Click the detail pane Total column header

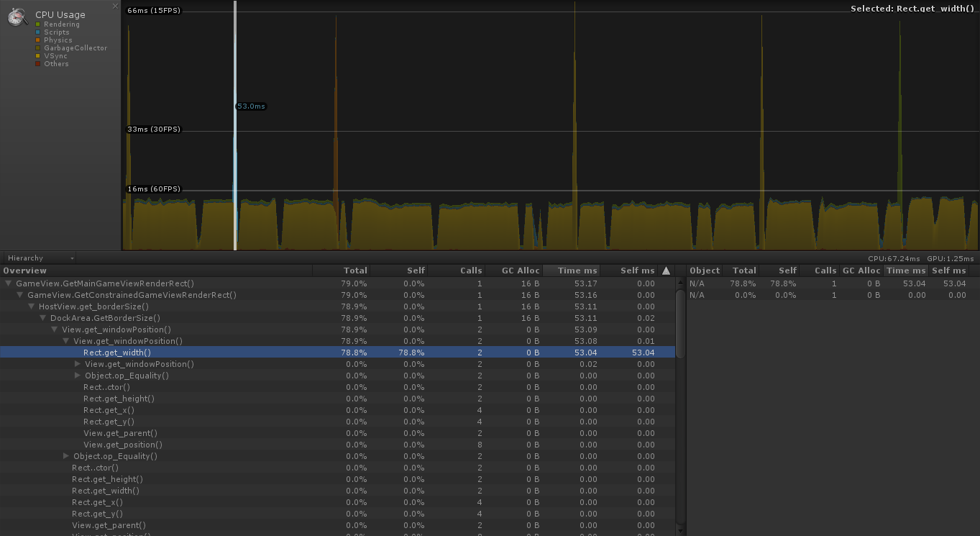click(740, 271)
